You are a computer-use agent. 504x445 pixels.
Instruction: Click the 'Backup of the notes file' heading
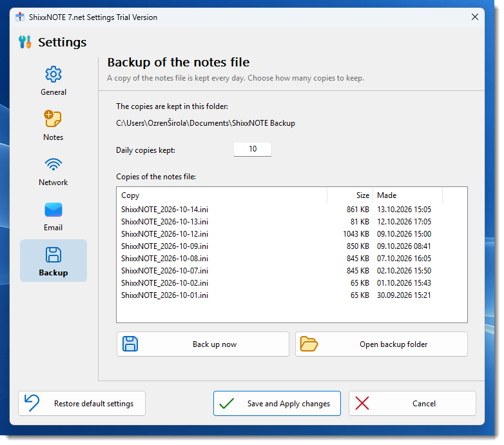coord(179,63)
